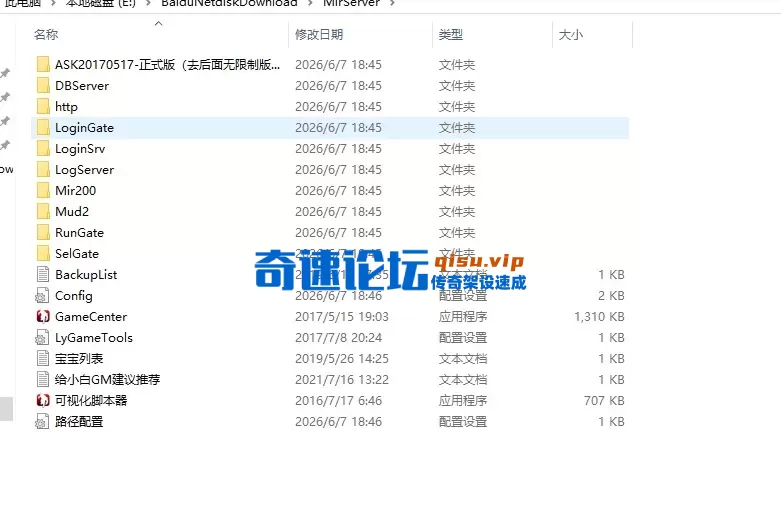
Task: Click the SelGate folder icon
Action: click(43, 254)
